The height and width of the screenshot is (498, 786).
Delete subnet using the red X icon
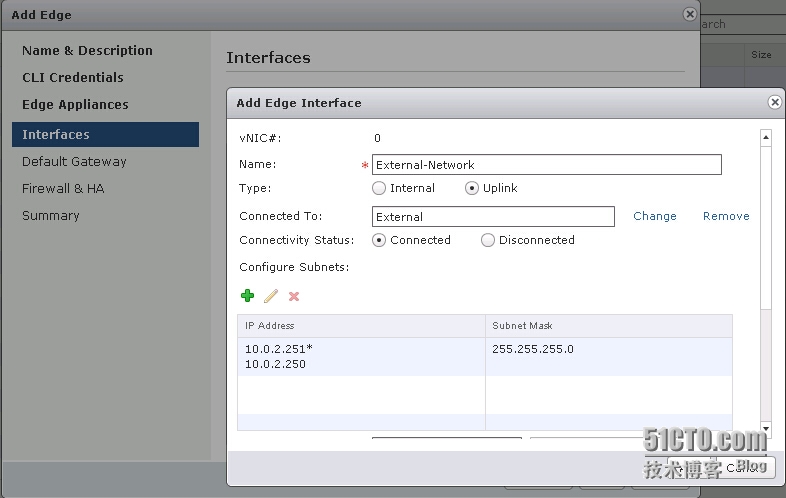click(x=294, y=296)
